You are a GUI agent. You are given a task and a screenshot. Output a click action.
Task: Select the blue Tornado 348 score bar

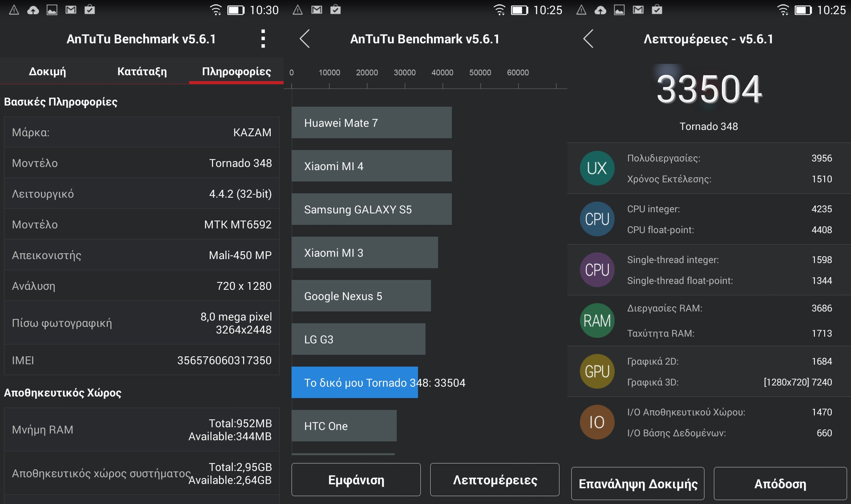[355, 382]
